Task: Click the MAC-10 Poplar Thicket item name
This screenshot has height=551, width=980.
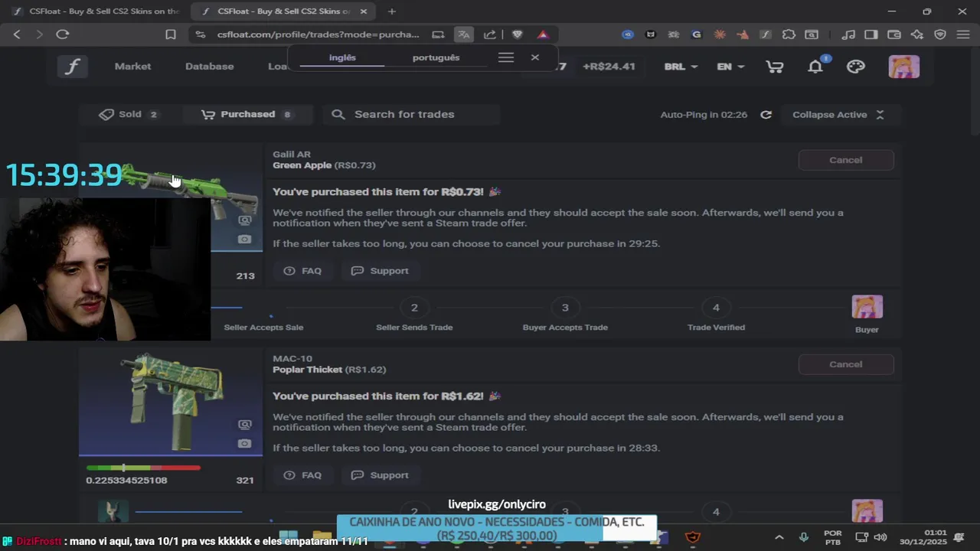Action: [x=308, y=370]
